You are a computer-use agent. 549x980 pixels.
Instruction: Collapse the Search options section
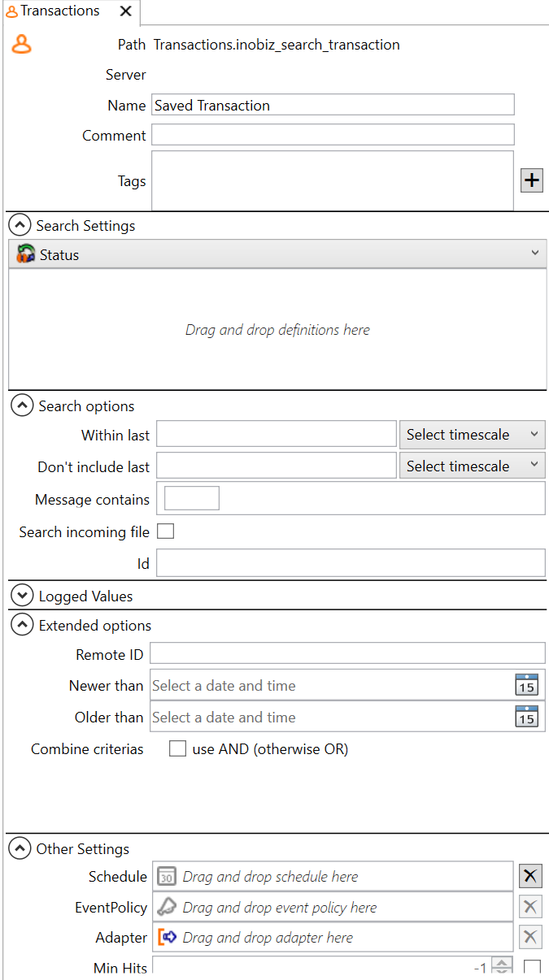point(23,406)
